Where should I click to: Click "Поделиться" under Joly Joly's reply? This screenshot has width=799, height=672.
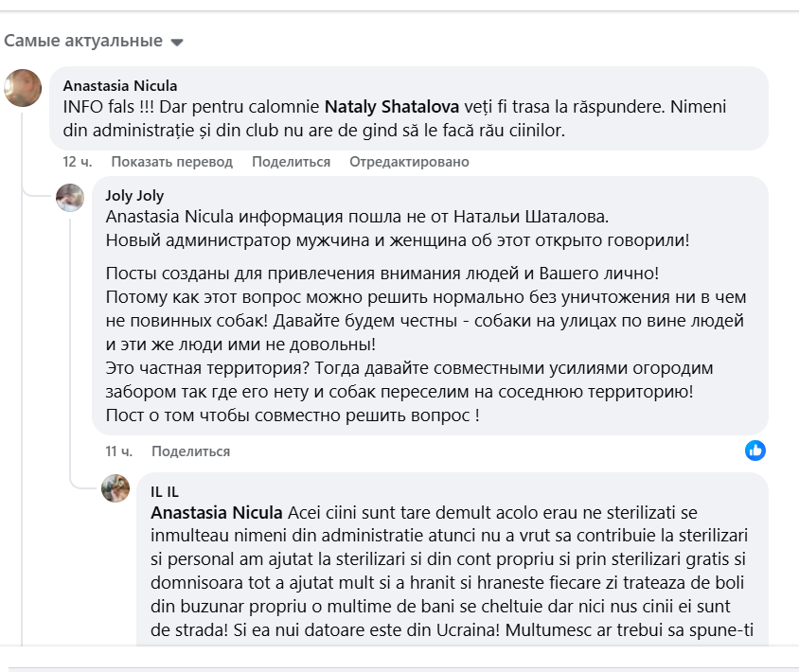coord(190,451)
